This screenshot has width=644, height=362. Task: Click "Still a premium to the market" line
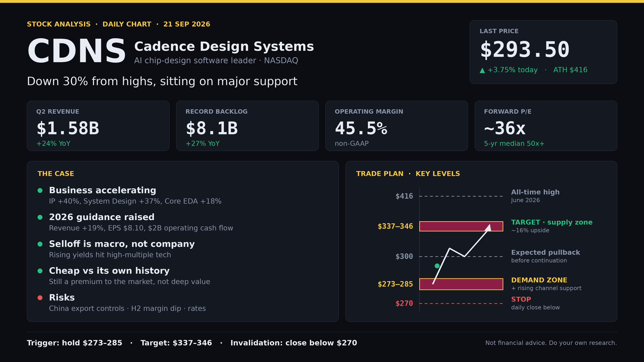click(129, 282)
